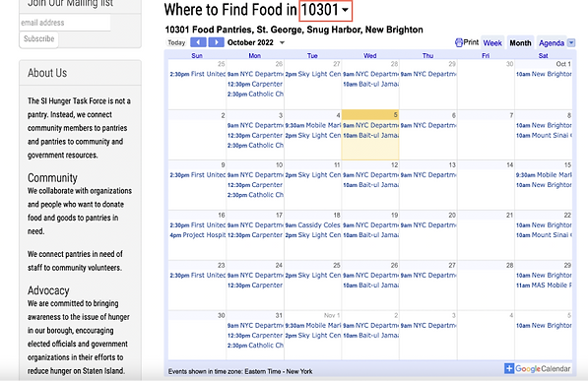Viewport: 588px width, 381px height.
Task: Open the 10301 zip code dropdown
Action: point(325,10)
